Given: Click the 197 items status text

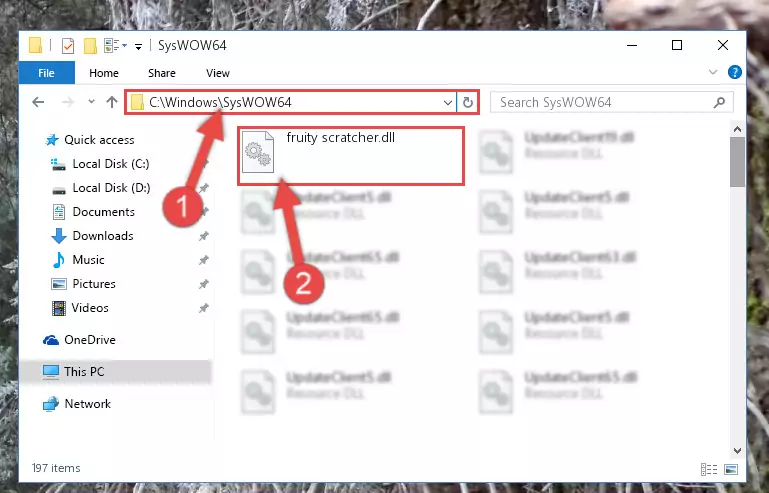Looking at the screenshot, I should 56,468.
